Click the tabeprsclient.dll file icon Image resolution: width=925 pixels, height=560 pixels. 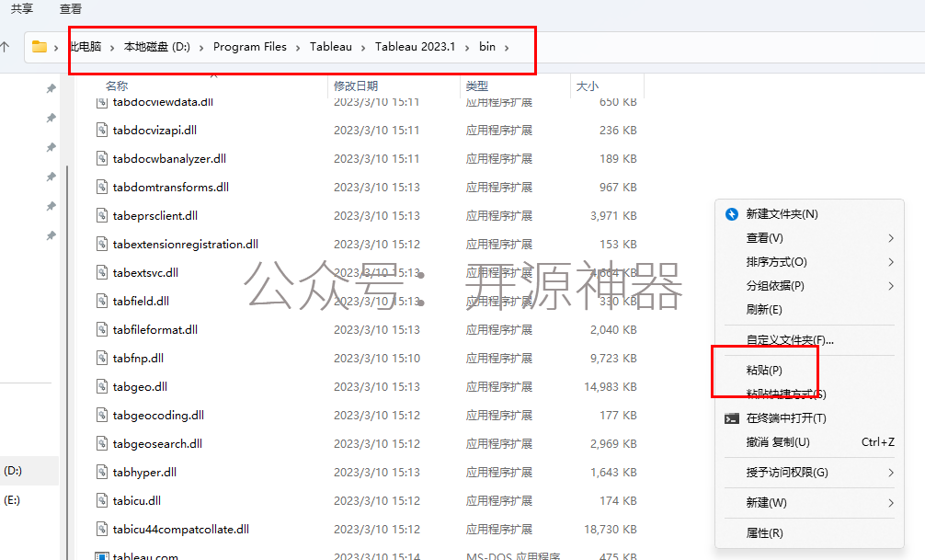[102, 215]
